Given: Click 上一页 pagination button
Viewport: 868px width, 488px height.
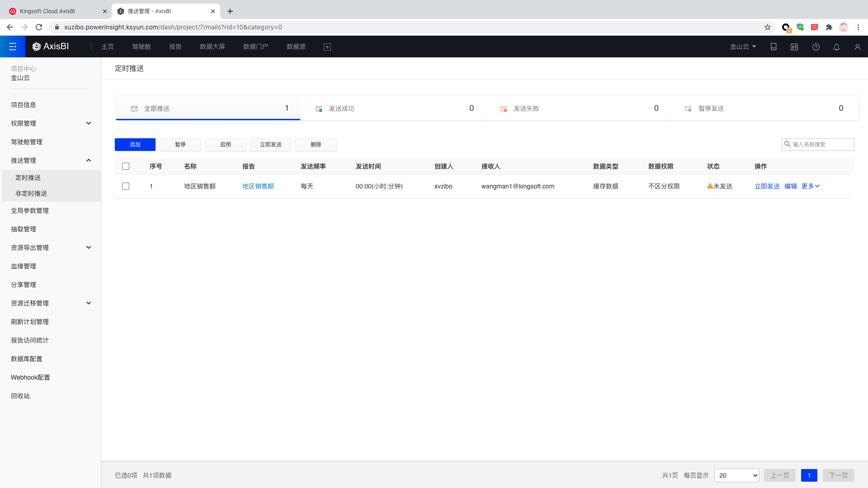Looking at the screenshot, I should 780,475.
